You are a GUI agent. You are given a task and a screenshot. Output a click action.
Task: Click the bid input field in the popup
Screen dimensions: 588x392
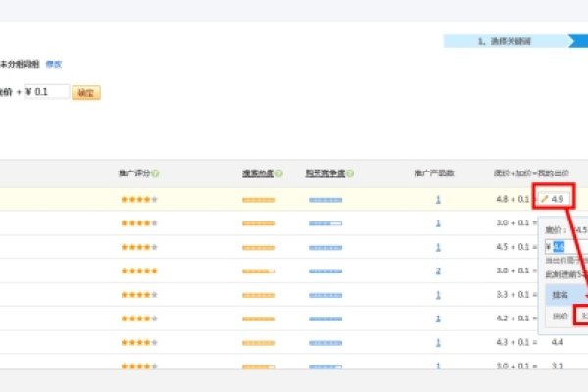tap(566, 247)
